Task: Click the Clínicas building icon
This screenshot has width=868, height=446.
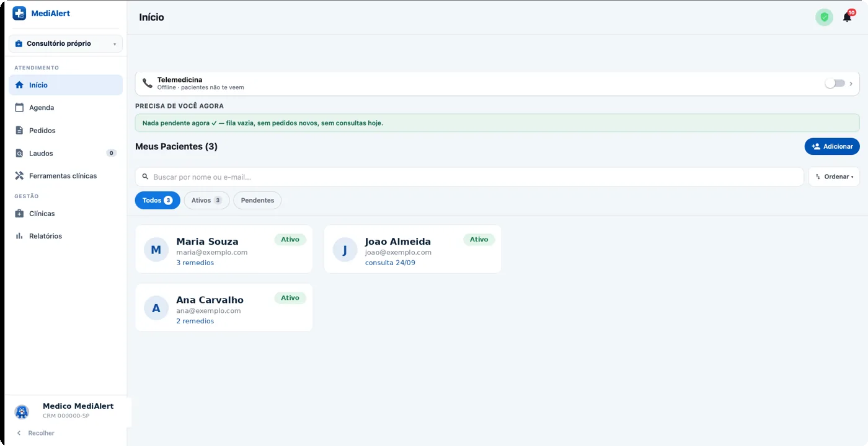Action: [19, 214]
